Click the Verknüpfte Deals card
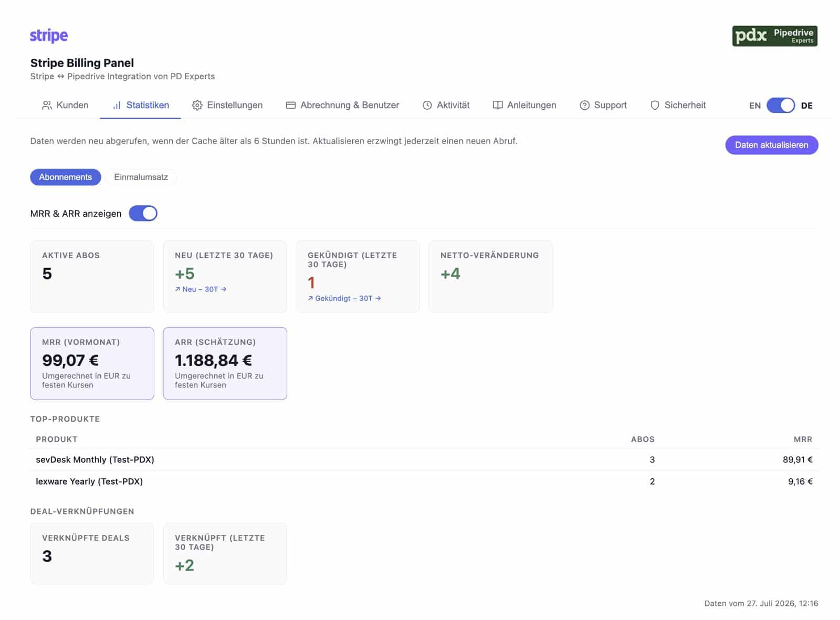The width and height of the screenshot is (840, 620). [x=92, y=553]
